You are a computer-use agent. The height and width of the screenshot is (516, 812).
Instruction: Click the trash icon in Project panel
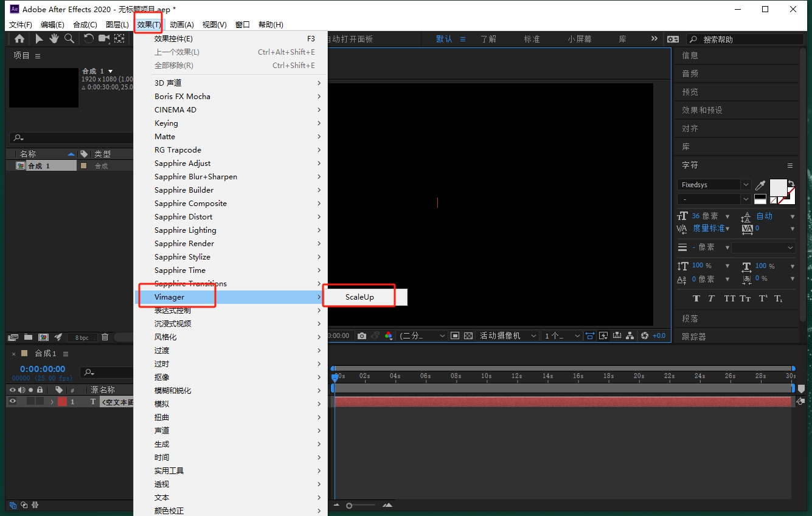(105, 337)
